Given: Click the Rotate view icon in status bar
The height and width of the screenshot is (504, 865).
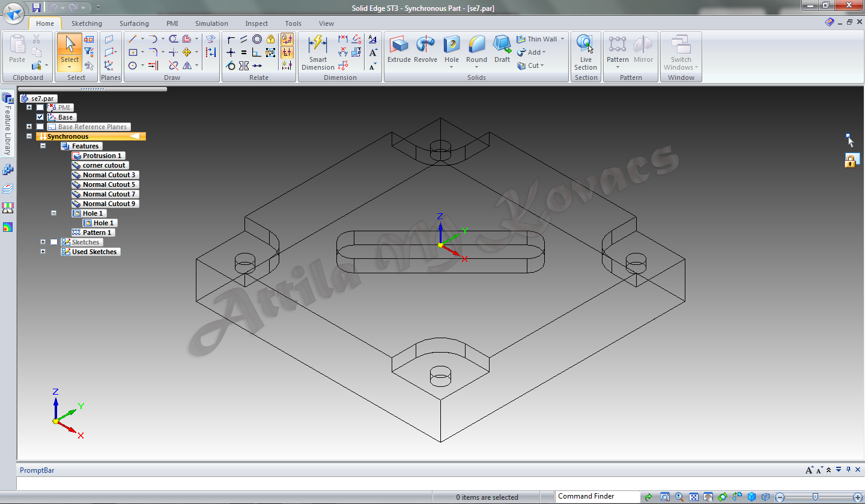Looking at the screenshot, I should [723, 497].
